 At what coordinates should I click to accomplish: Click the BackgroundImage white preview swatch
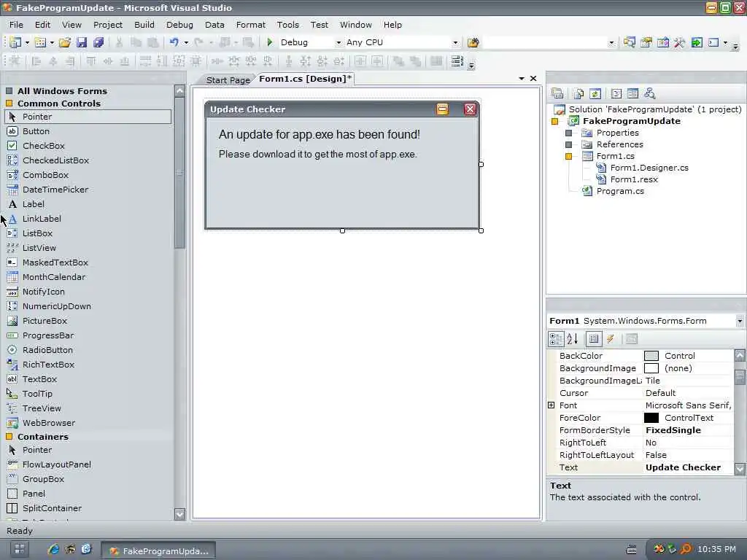pyautogui.click(x=651, y=368)
